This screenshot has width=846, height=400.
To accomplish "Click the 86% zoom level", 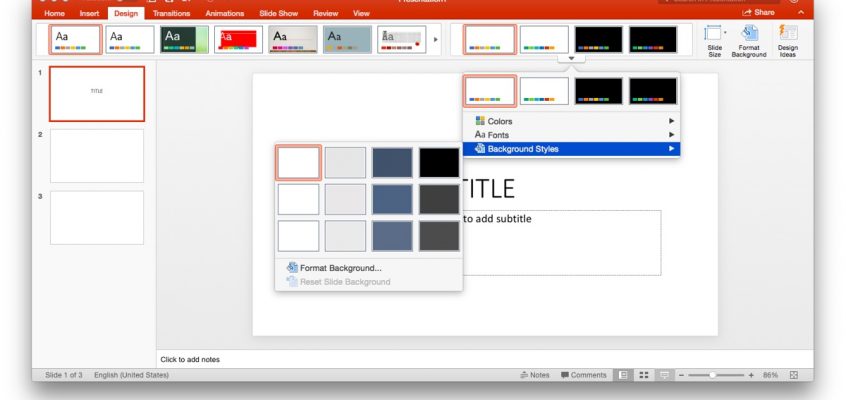I will [770, 375].
